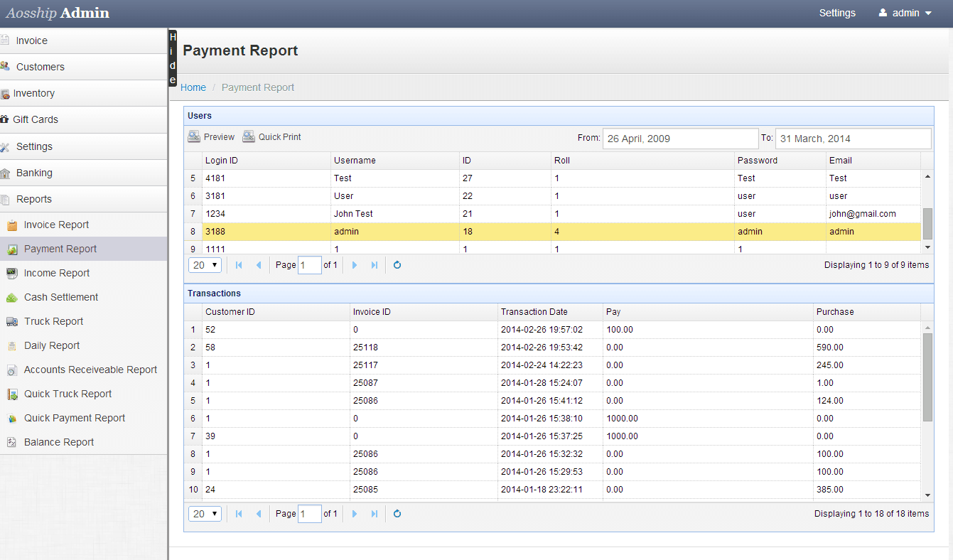Click the Inventory sidebar icon

pyautogui.click(x=5, y=93)
